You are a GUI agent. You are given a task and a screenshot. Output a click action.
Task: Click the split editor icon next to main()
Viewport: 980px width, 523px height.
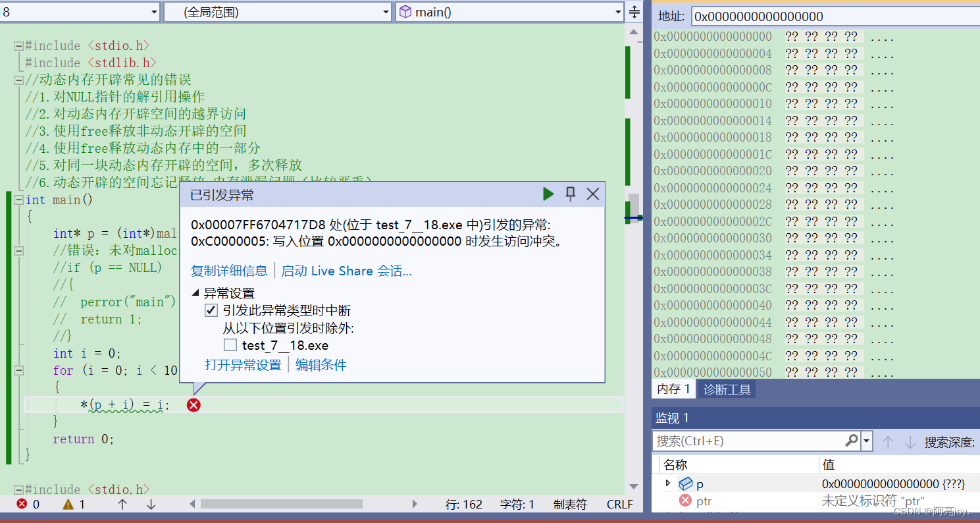click(x=634, y=12)
